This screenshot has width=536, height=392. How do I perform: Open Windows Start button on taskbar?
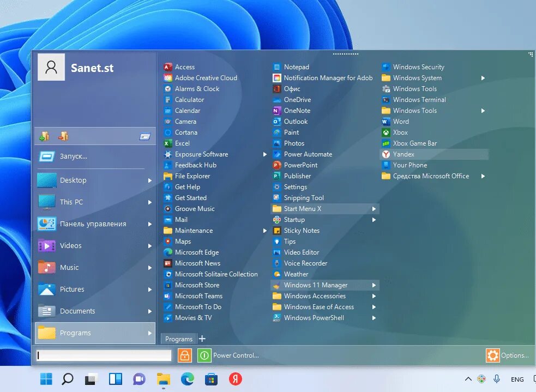point(46,379)
